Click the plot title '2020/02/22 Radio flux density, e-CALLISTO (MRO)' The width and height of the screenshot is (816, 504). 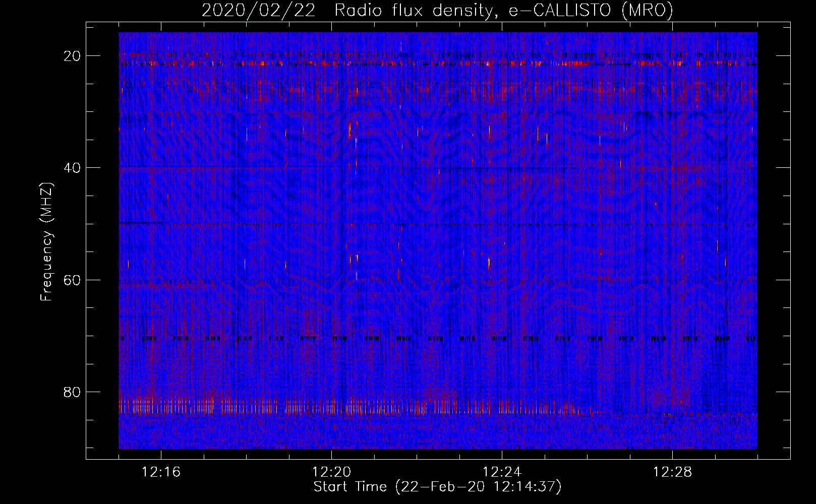pyautogui.click(x=437, y=11)
